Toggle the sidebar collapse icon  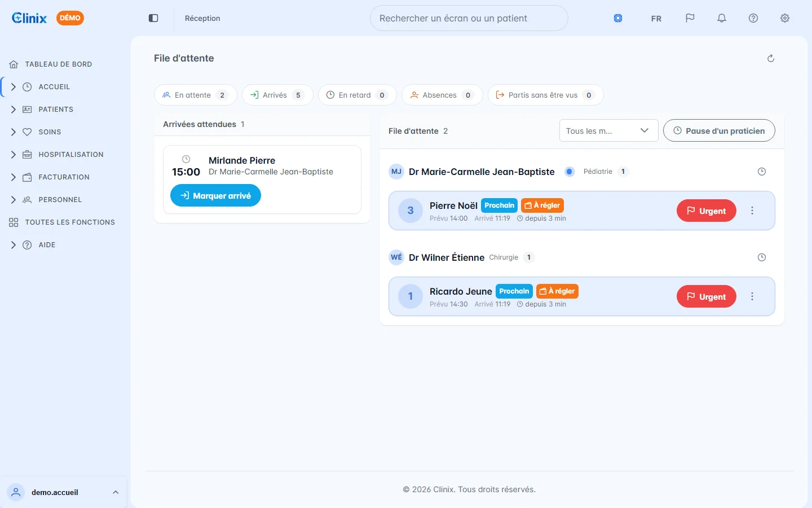(x=153, y=18)
